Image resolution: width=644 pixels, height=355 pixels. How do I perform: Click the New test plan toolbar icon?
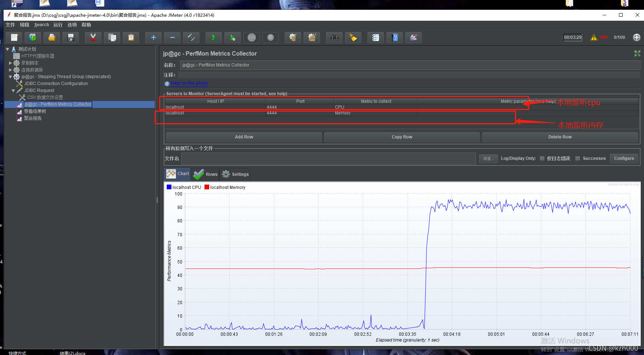pos(14,37)
